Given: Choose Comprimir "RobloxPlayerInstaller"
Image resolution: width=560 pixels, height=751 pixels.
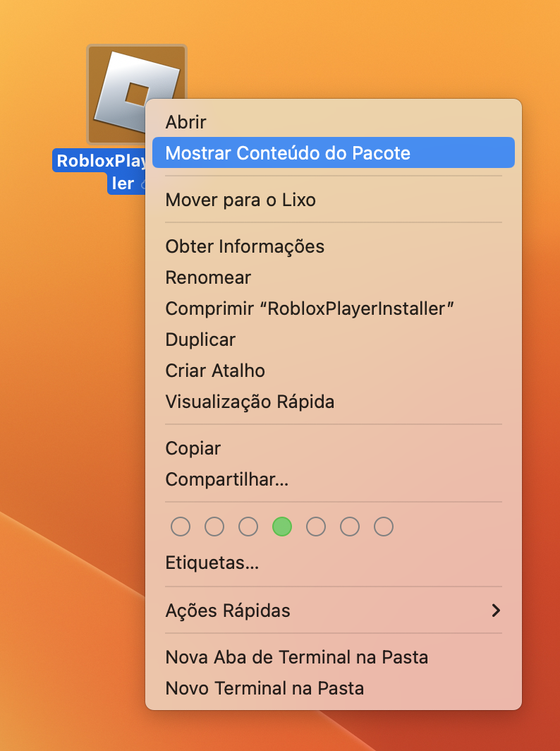Looking at the screenshot, I should pyautogui.click(x=333, y=308).
